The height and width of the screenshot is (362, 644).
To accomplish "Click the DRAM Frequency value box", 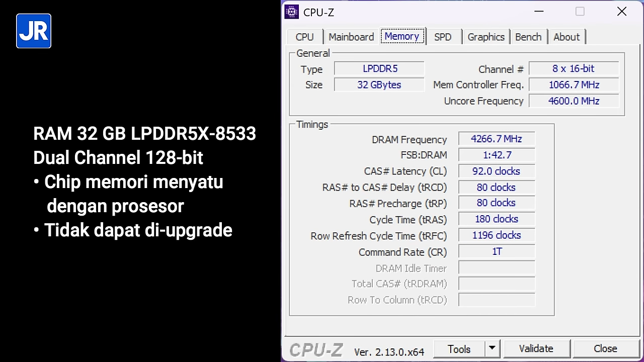I will [x=497, y=139].
